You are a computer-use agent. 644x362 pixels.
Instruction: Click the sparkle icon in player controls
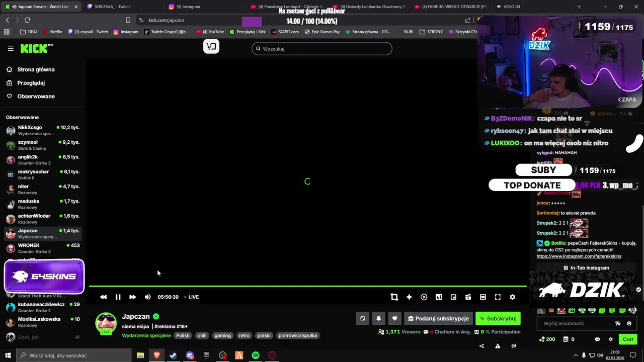coord(409,297)
